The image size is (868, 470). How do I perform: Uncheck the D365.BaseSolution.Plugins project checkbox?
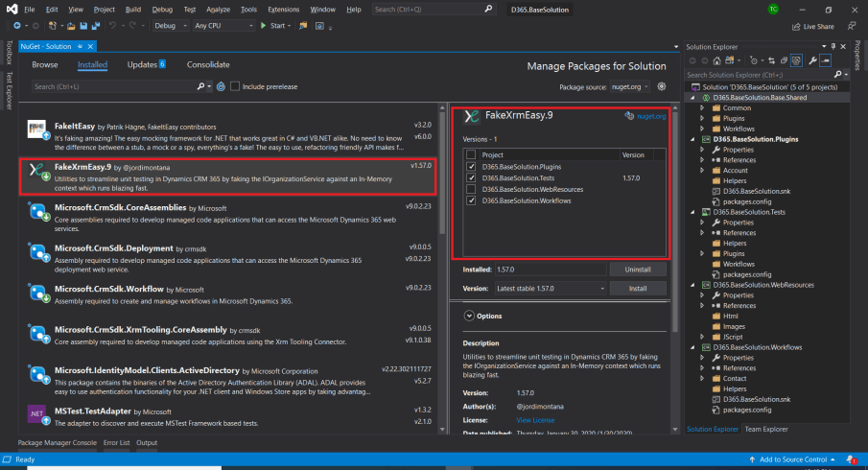pos(470,166)
